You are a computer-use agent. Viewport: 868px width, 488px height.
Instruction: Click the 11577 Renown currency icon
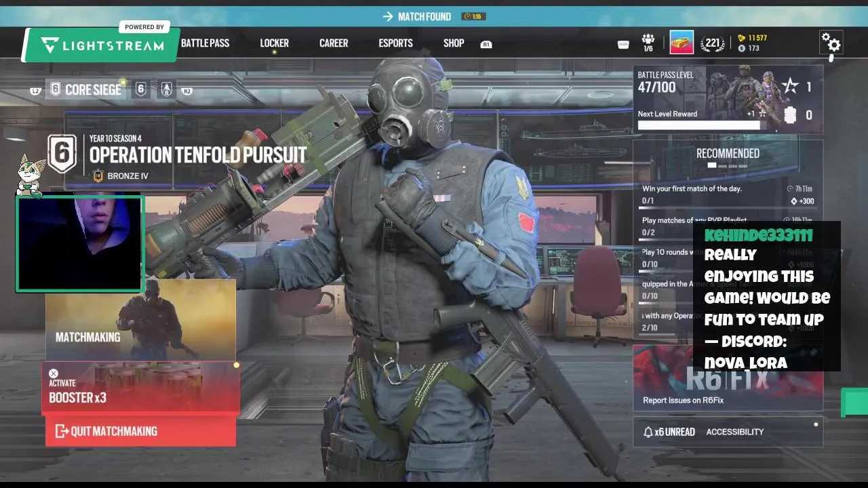742,38
